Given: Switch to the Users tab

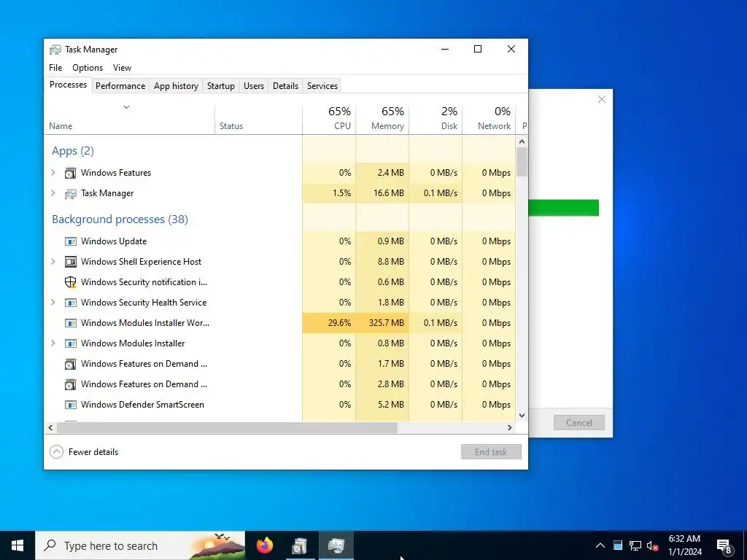Looking at the screenshot, I should coord(253,86).
